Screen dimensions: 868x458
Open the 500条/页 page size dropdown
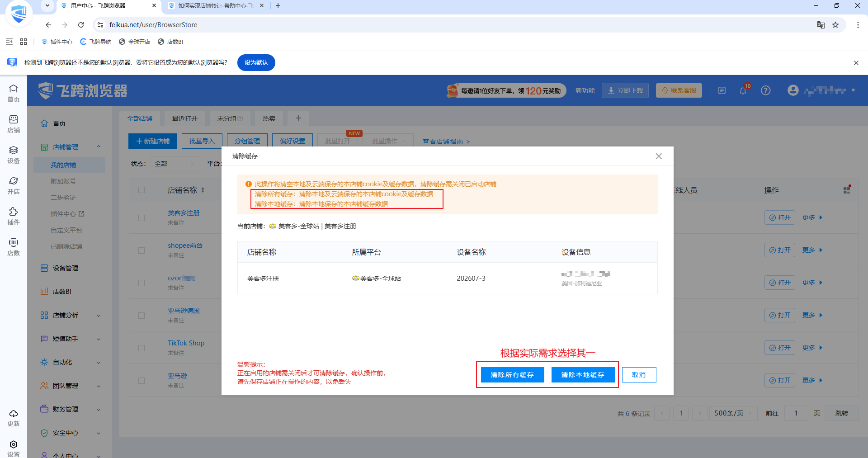pyautogui.click(x=733, y=413)
